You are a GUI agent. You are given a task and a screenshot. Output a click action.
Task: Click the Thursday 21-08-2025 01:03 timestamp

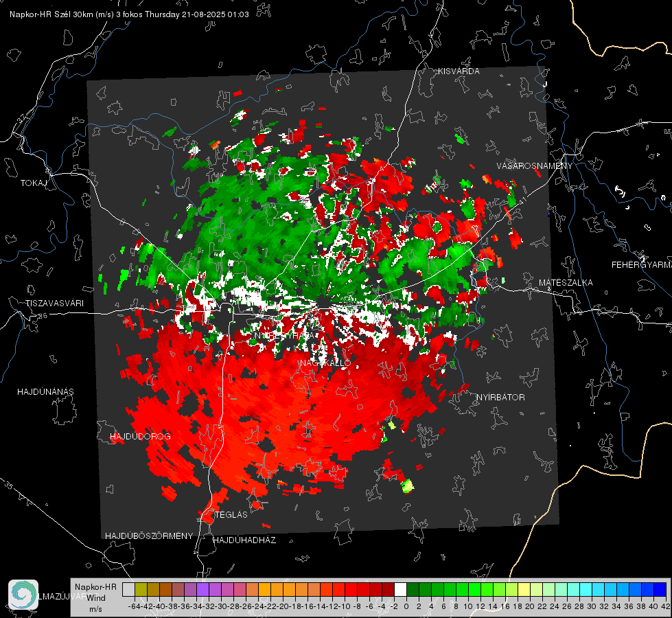click(x=197, y=14)
